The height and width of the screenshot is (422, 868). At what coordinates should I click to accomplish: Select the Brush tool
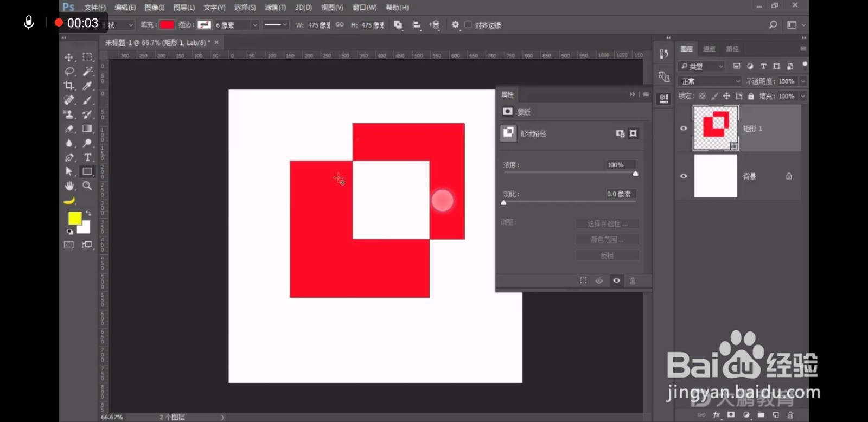pos(87,100)
